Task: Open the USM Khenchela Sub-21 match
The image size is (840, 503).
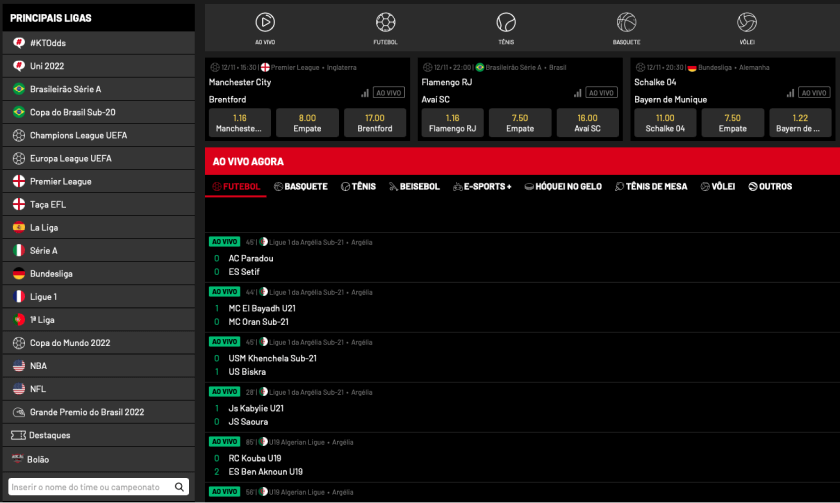Action: tap(522, 357)
